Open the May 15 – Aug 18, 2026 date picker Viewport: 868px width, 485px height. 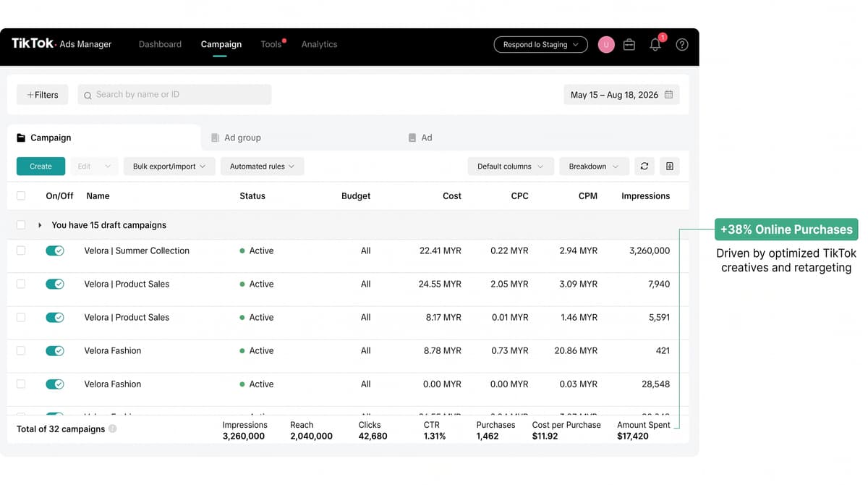click(x=621, y=95)
